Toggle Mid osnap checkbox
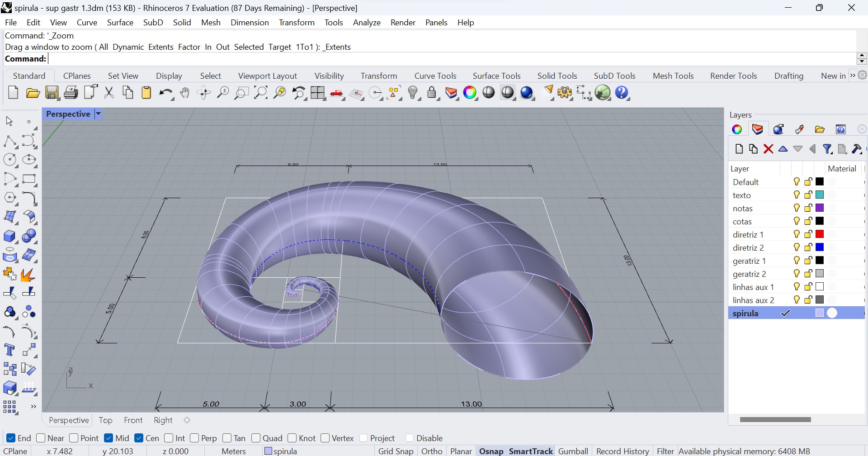868x456 pixels. (108, 438)
